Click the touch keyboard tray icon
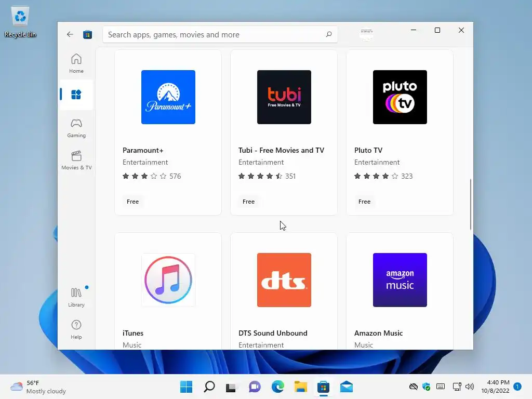This screenshot has width=532, height=399. point(441,387)
